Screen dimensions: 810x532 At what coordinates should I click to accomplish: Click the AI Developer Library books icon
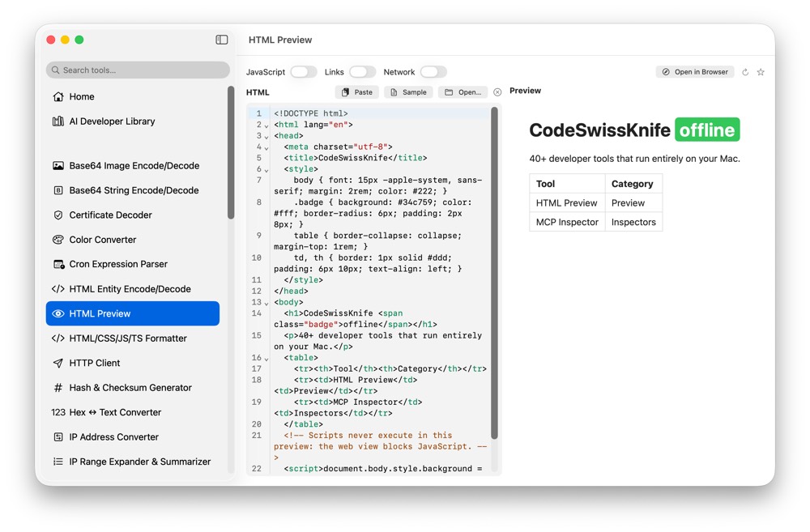coord(58,121)
